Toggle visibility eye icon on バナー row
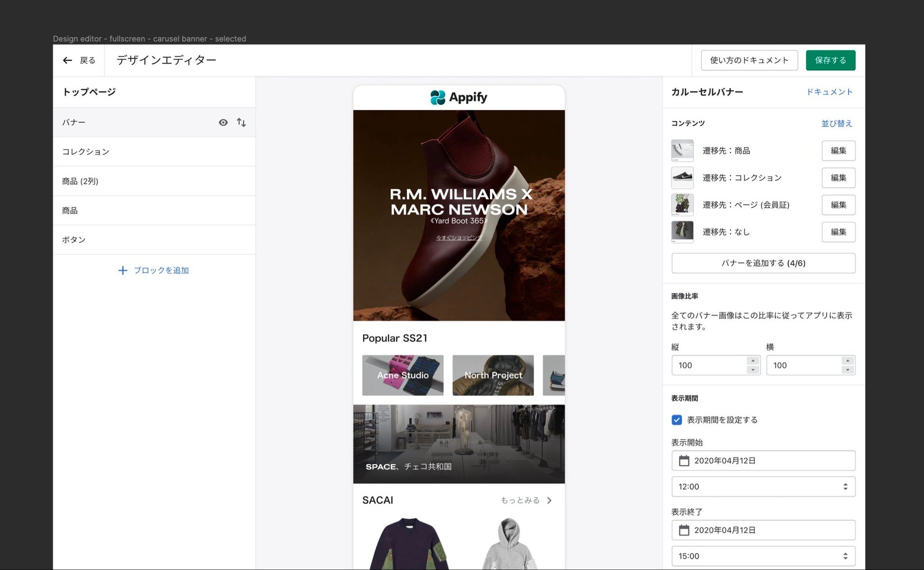The width and height of the screenshot is (924, 570). 223,122
